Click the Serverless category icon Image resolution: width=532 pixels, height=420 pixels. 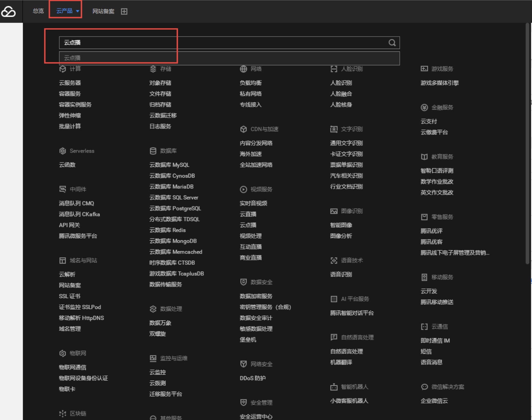(x=63, y=151)
